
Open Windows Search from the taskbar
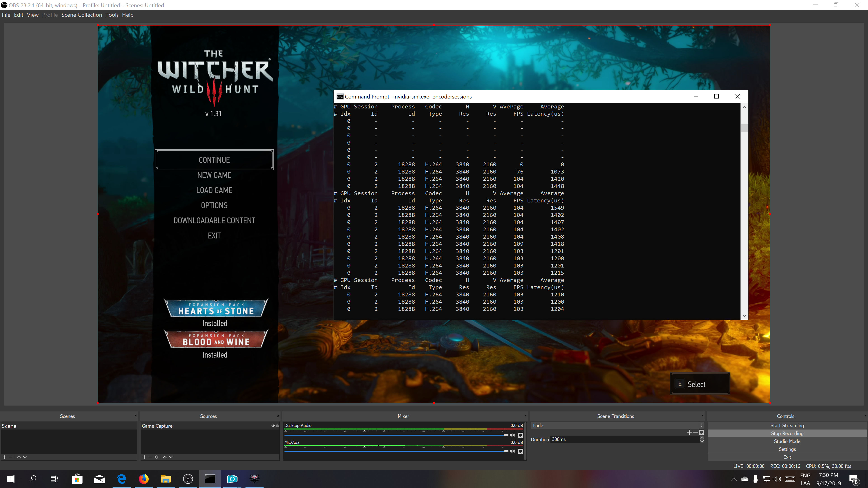pyautogui.click(x=32, y=479)
